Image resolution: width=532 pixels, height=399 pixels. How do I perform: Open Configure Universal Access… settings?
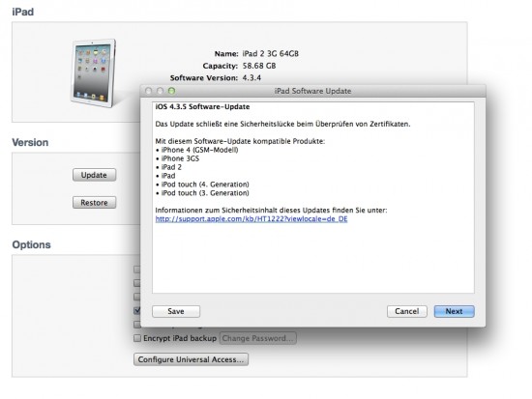(x=191, y=359)
